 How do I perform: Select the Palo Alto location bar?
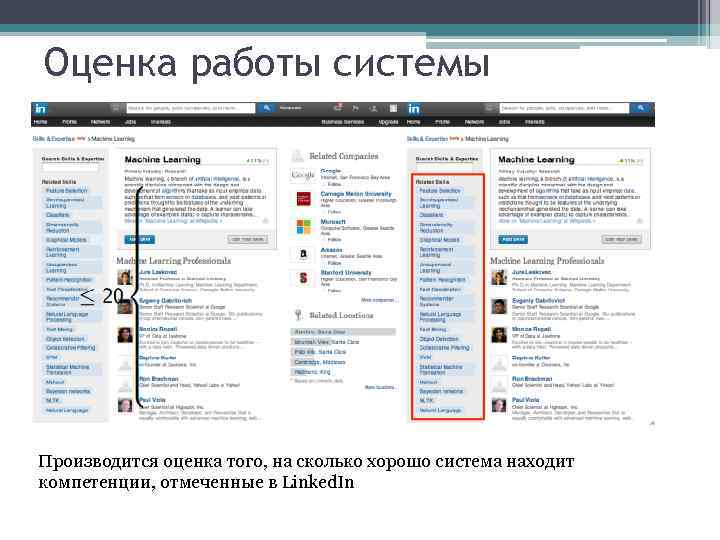coord(320,352)
